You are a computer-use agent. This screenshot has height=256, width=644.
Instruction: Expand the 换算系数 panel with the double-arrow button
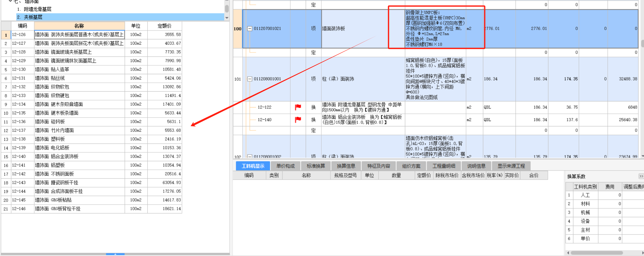coord(641,176)
